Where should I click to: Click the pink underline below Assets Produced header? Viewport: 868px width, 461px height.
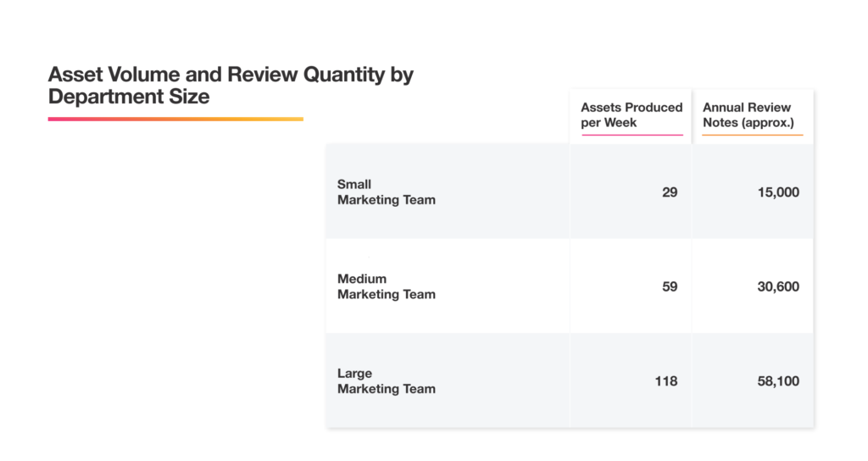[632, 135]
